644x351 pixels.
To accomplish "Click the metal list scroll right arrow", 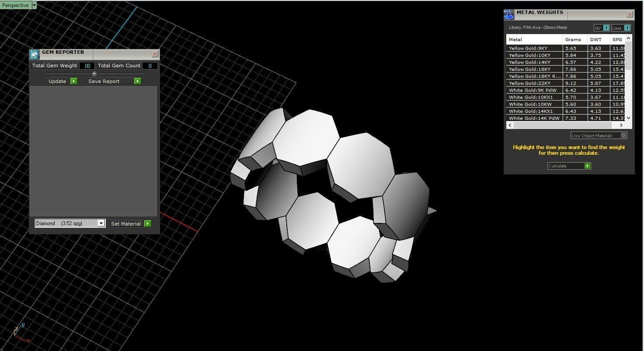I will [621, 125].
